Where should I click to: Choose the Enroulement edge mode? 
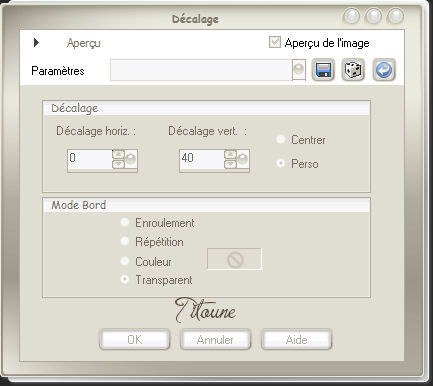tap(125, 222)
